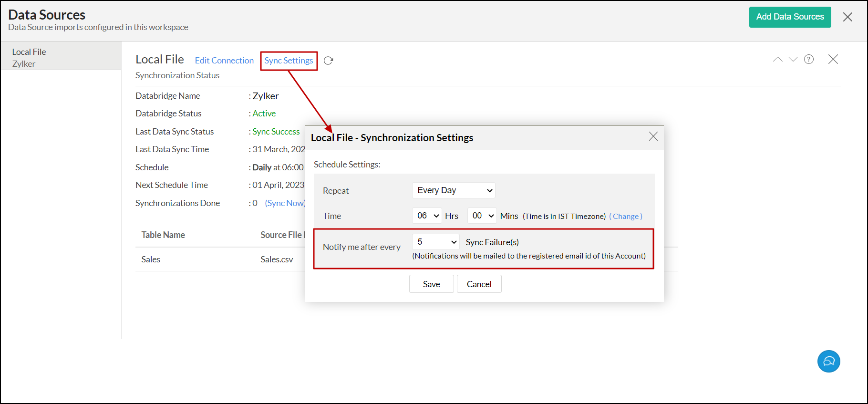Open the help question mark icon
868x404 pixels.
809,59
